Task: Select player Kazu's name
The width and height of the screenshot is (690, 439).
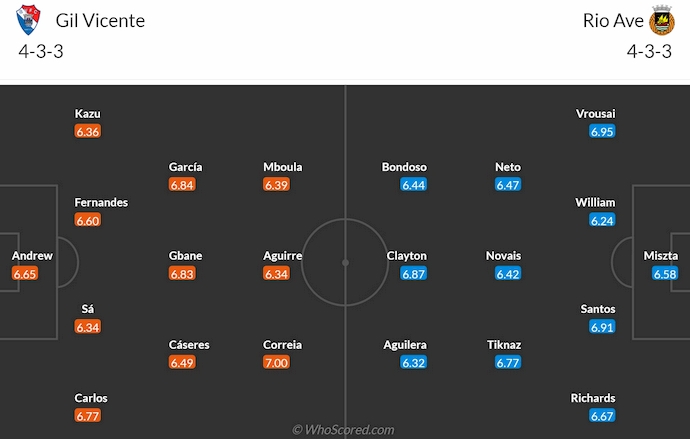Action: (88, 113)
